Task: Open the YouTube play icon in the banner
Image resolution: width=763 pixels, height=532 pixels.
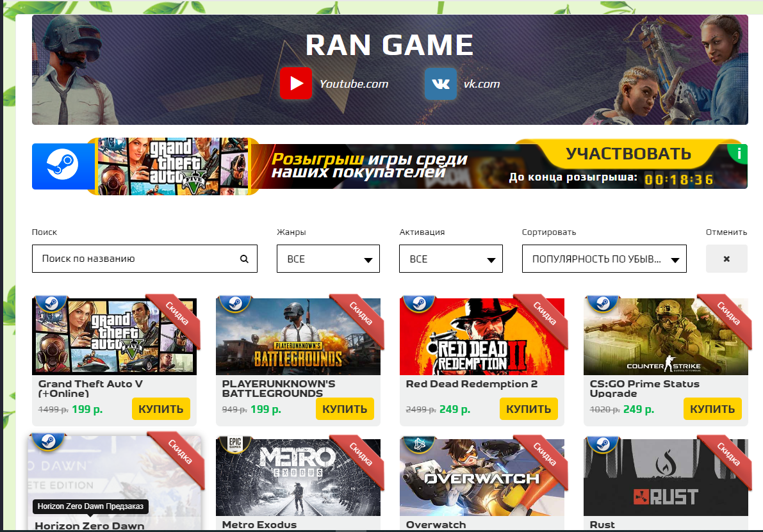Action: (296, 83)
